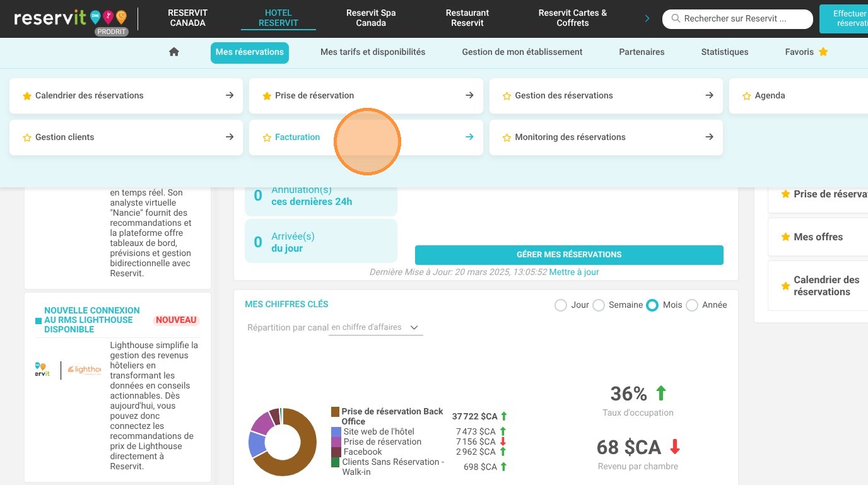Switch to Reservit Cartes & Coffrets tab
Screen dimensions: 868x485
pyautogui.click(x=573, y=18)
